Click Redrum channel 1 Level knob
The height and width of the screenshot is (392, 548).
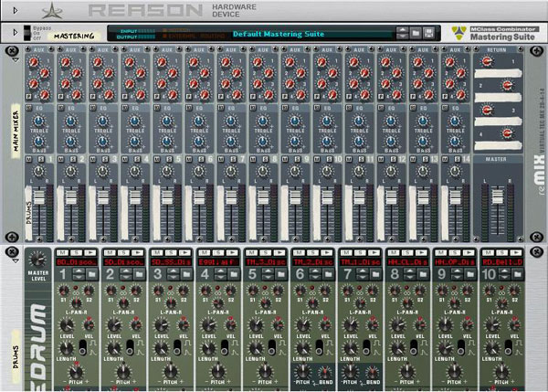[67, 325]
